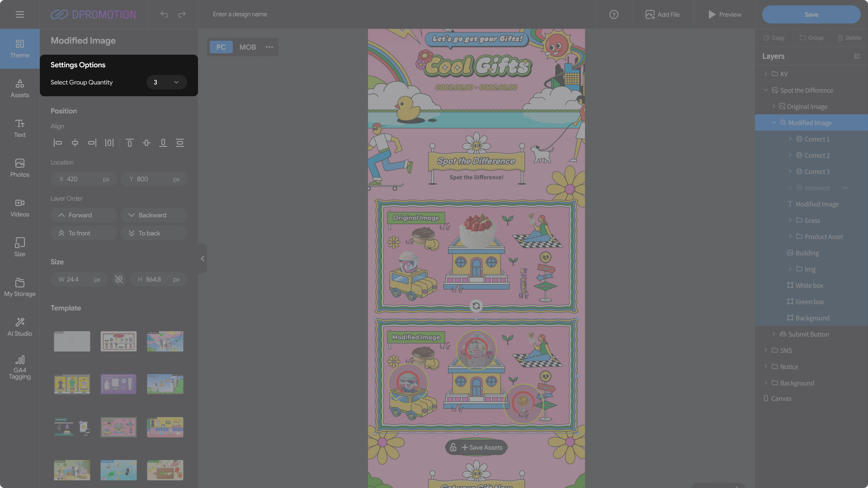Toggle lock icon beside Save Assets
868x488 pixels.
tap(453, 447)
